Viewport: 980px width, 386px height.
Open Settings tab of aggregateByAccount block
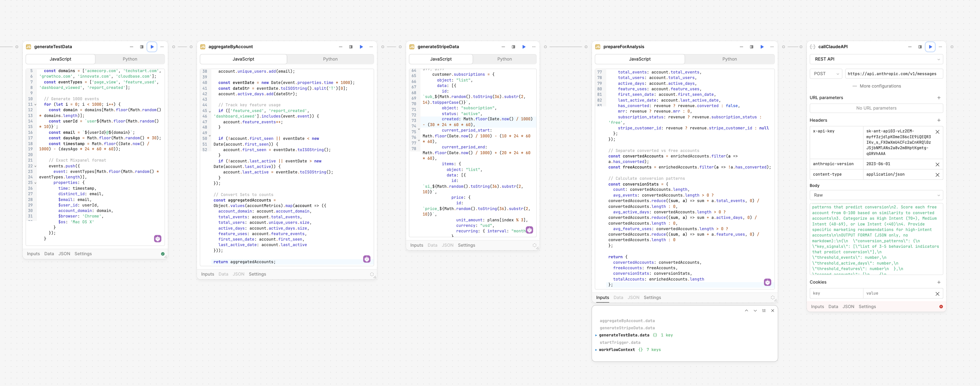pyautogui.click(x=257, y=274)
